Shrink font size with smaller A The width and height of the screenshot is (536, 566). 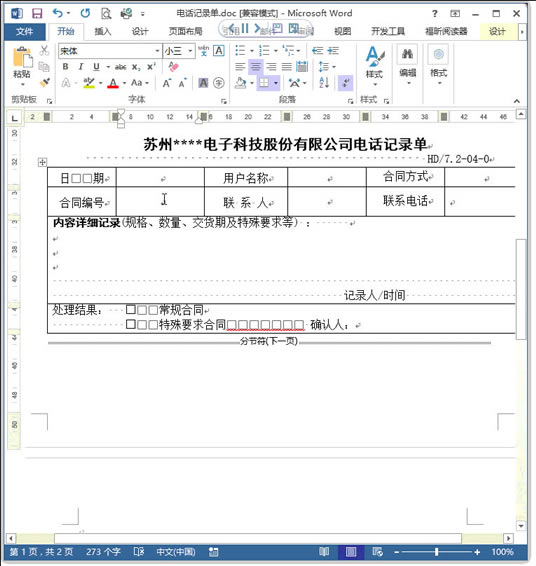tap(183, 83)
